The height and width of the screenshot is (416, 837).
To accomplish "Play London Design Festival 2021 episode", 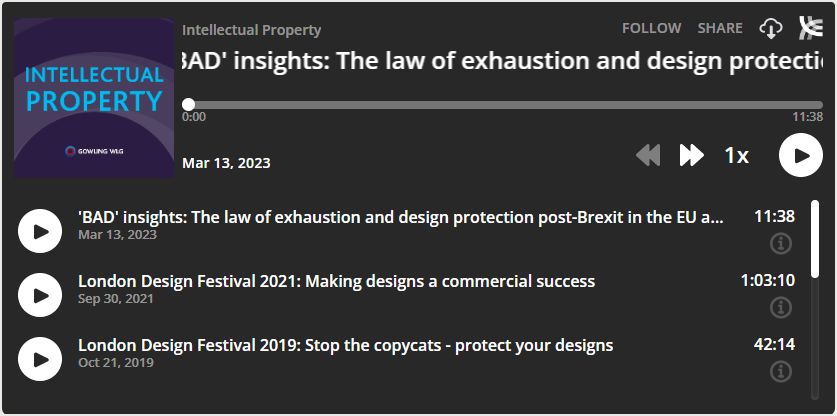I will pyautogui.click(x=40, y=295).
